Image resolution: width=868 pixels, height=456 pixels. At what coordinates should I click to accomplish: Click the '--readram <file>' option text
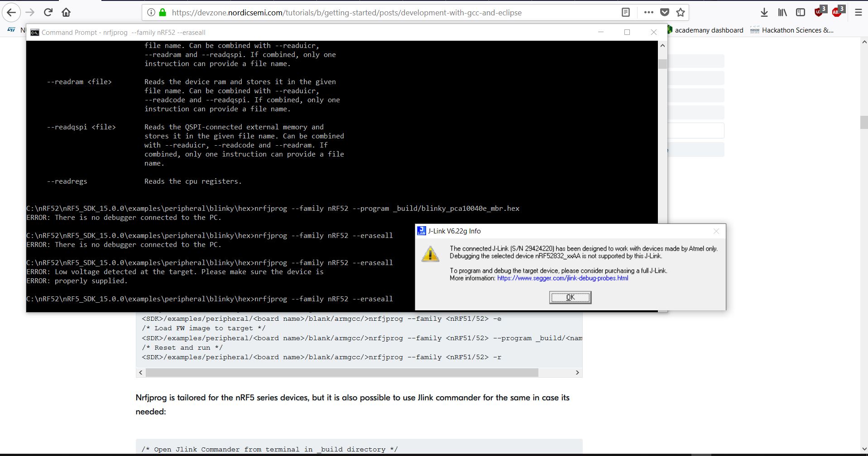click(x=79, y=82)
